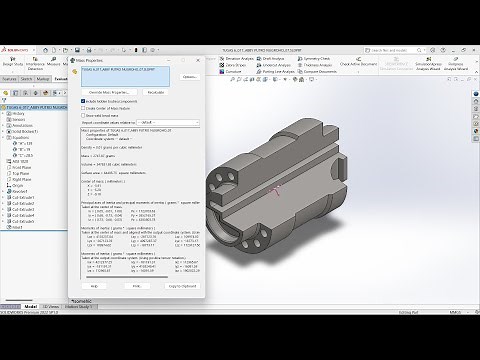This screenshot has height=360, width=480.
Task: Open the coordinate system default dropdown
Action: click(168, 122)
